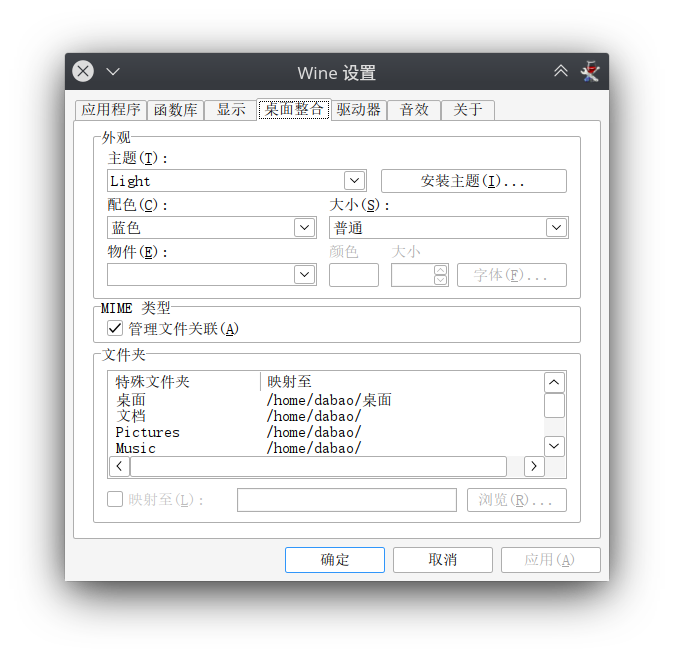Toggle the 映射至(L) checkbox
674x658 pixels.
click(115, 499)
